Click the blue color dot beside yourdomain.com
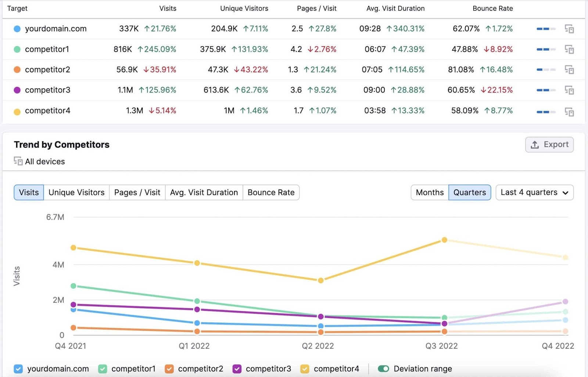 click(17, 29)
